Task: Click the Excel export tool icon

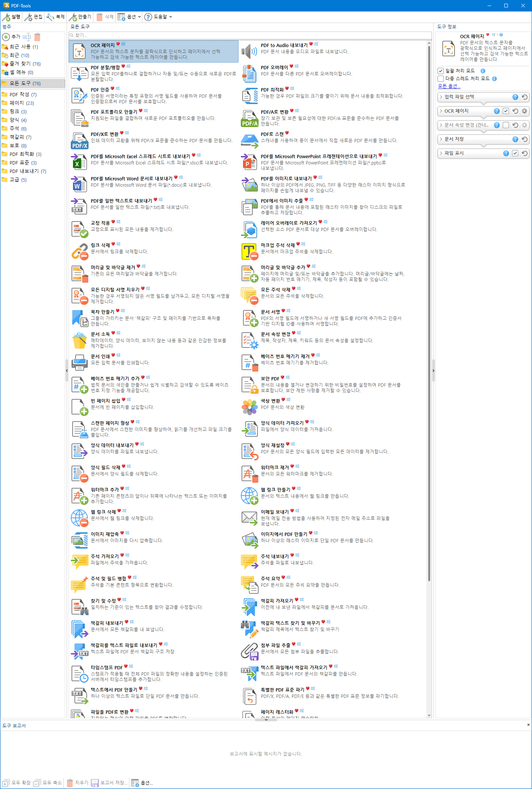Action: (x=79, y=163)
